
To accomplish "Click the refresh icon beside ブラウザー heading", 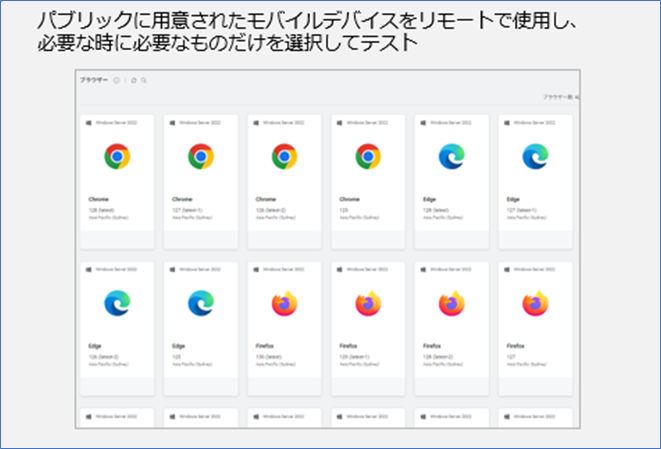I will point(134,79).
